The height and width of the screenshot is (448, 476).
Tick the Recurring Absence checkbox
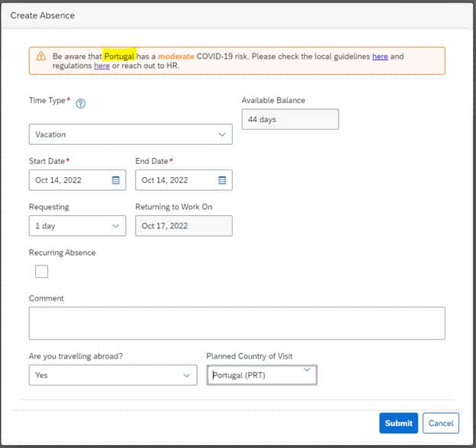click(x=42, y=271)
